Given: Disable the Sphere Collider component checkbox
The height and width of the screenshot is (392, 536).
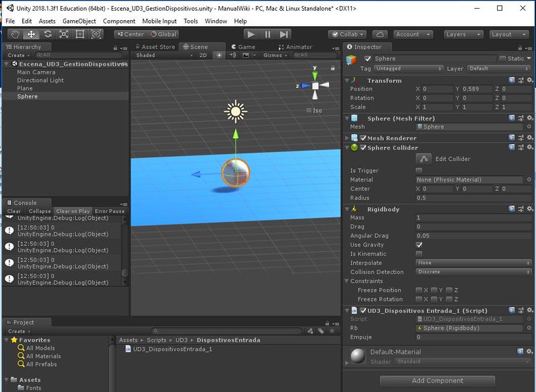Looking at the screenshot, I should click(x=363, y=147).
